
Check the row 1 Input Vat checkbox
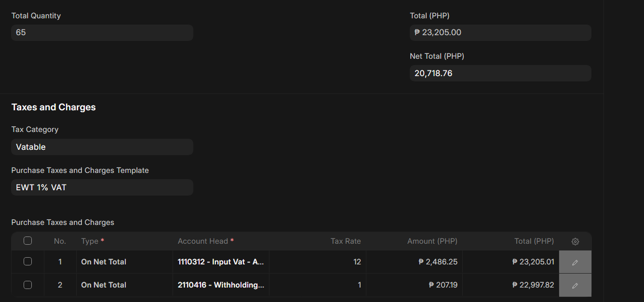pos(27,262)
